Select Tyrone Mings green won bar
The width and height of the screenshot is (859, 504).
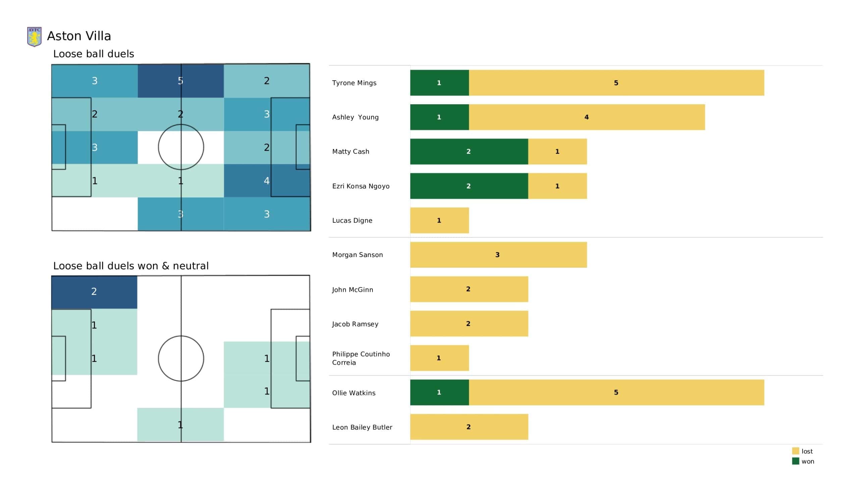439,83
